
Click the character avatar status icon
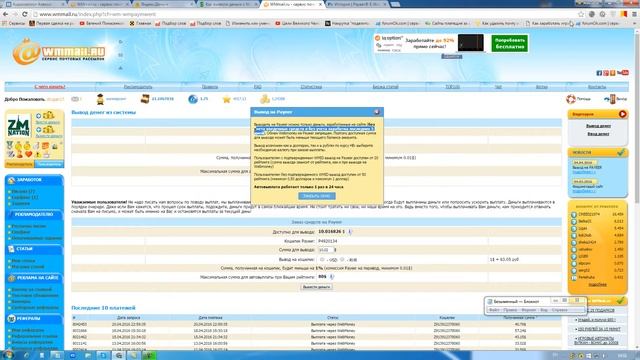[100, 99]
